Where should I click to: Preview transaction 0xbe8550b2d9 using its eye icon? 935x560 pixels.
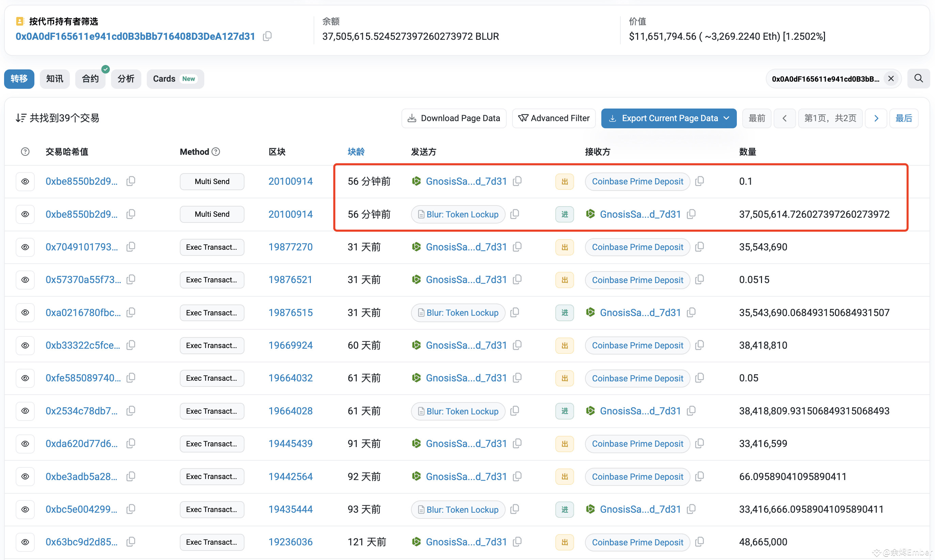point(25,181)
